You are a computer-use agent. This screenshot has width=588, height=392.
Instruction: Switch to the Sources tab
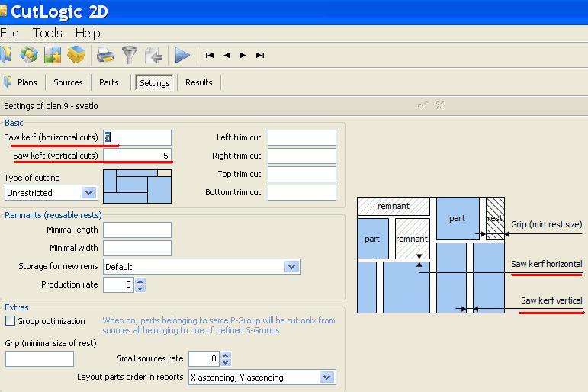[x=68, y=82]
